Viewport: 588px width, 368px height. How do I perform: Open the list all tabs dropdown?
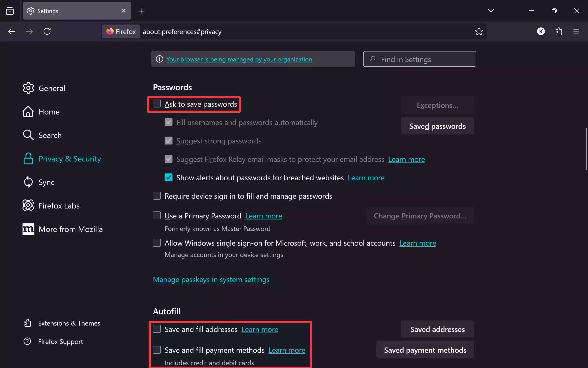pos(491,11)
